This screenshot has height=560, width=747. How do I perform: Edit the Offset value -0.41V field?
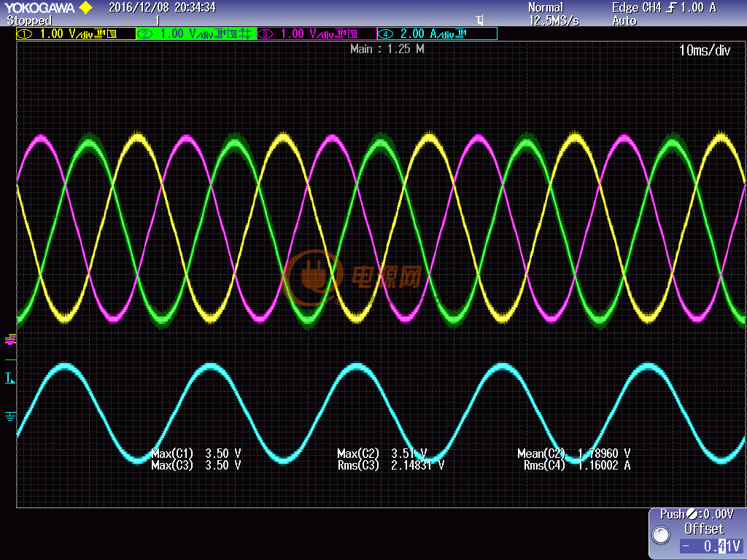(x=711, y=545)
